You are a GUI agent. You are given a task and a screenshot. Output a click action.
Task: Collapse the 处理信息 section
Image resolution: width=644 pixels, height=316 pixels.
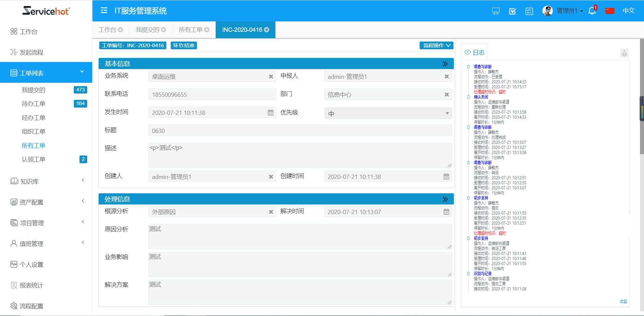[445, 199]
